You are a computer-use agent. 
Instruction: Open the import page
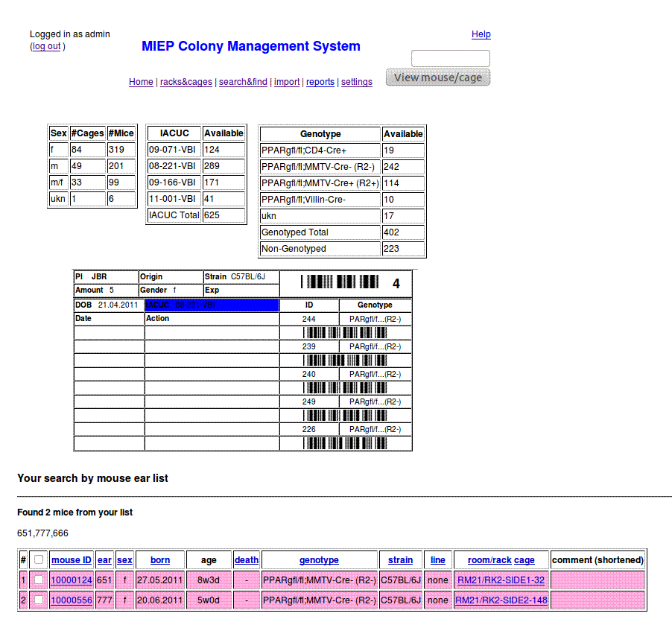click(287, 82)
